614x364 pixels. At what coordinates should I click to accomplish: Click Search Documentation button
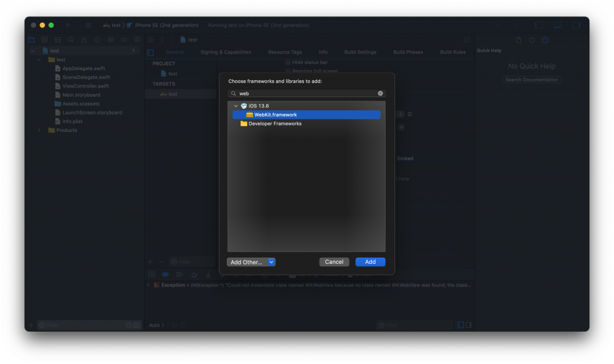pyautogui.click(x=532, y=80)
